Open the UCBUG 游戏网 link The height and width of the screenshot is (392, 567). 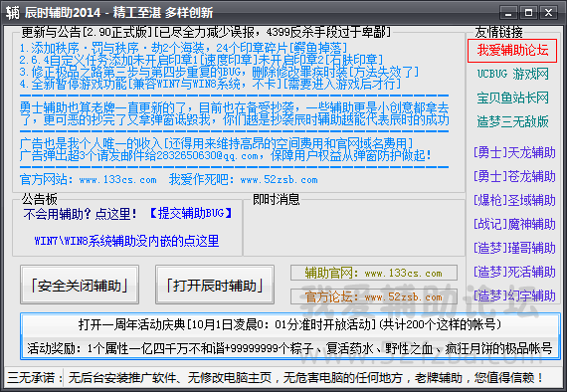point(512,74)
